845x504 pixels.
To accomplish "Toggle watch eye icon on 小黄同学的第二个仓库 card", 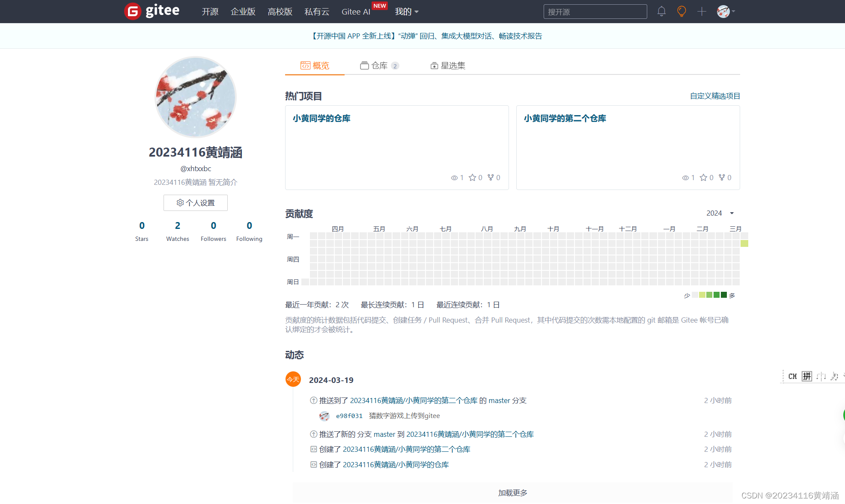I will tap(685, 178).
